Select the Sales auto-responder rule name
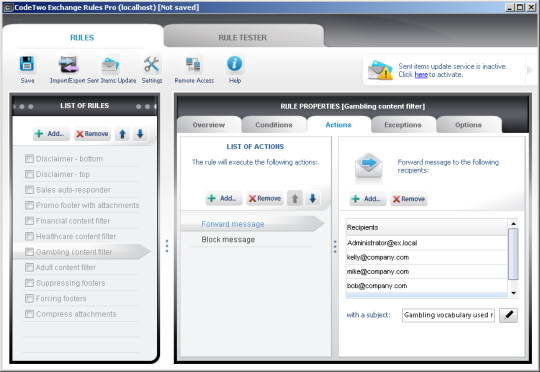The height and width of the screenshot is (372, 540). pyautogui.click(x=73, y=190)
